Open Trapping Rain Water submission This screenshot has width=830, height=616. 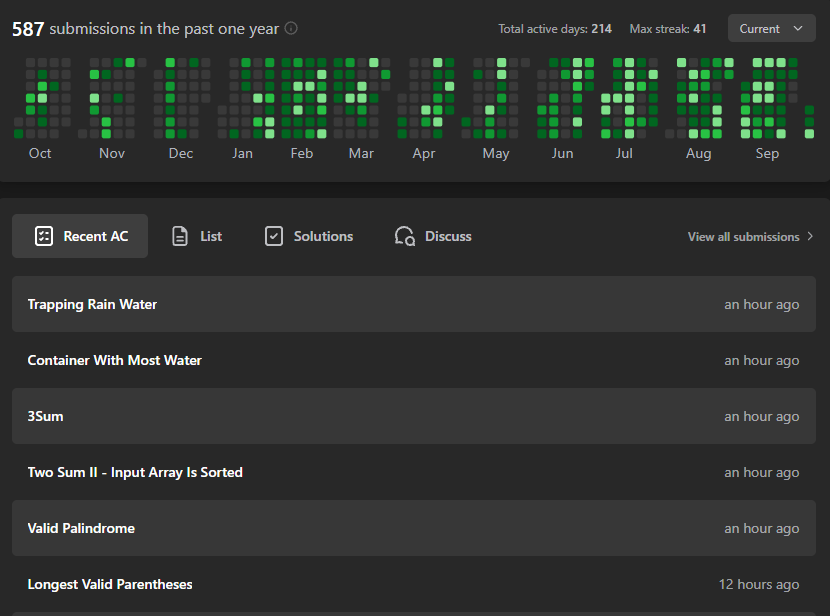414,304
